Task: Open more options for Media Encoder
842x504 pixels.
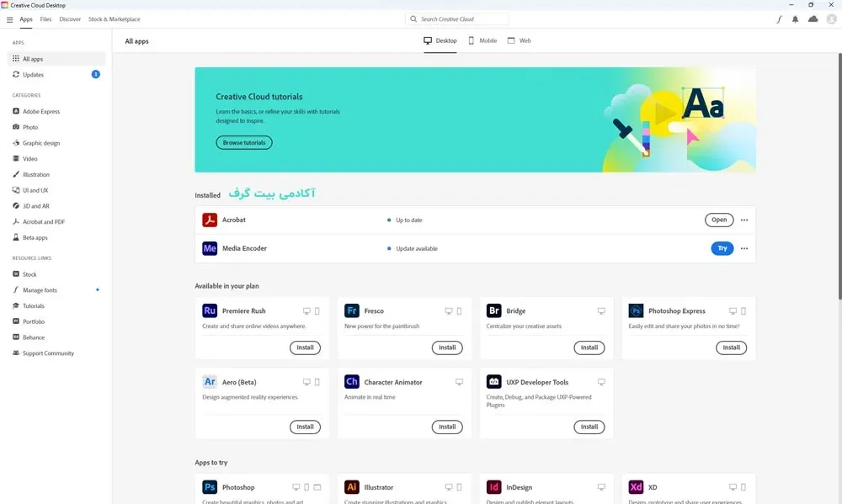Action: click(744, 248)
